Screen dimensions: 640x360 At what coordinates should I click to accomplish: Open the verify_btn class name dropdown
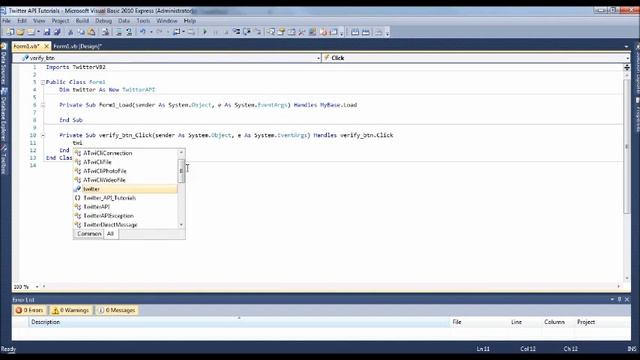[x=319, y=58]
